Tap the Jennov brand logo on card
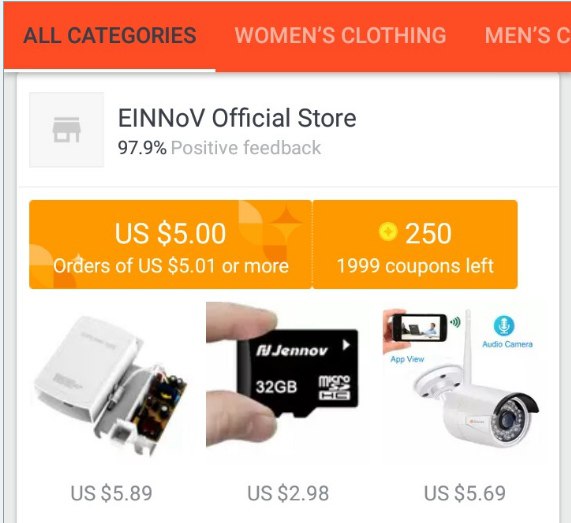 [x=291, y=351]
